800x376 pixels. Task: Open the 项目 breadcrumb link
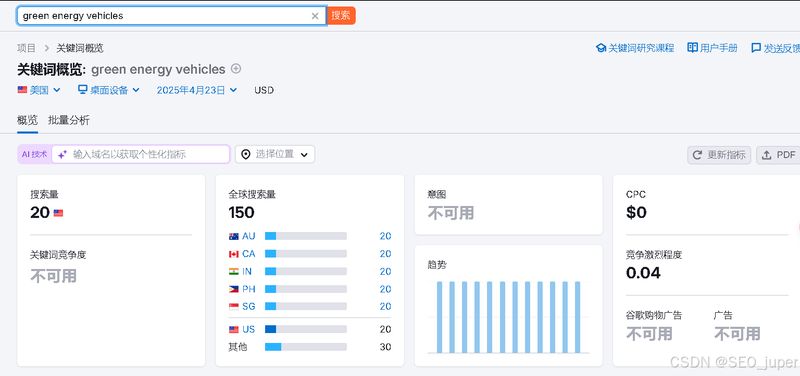(27, 48)
